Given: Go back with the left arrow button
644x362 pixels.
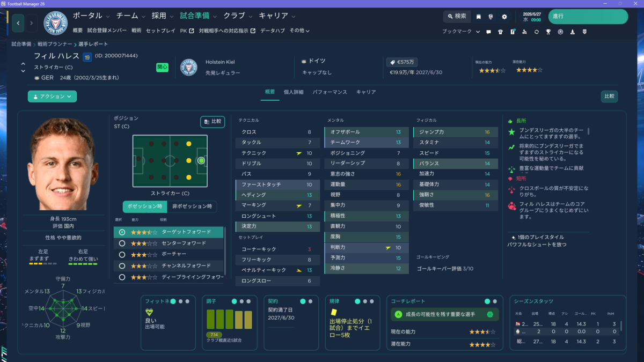Looking at the screenshot, I should point(19,23).
